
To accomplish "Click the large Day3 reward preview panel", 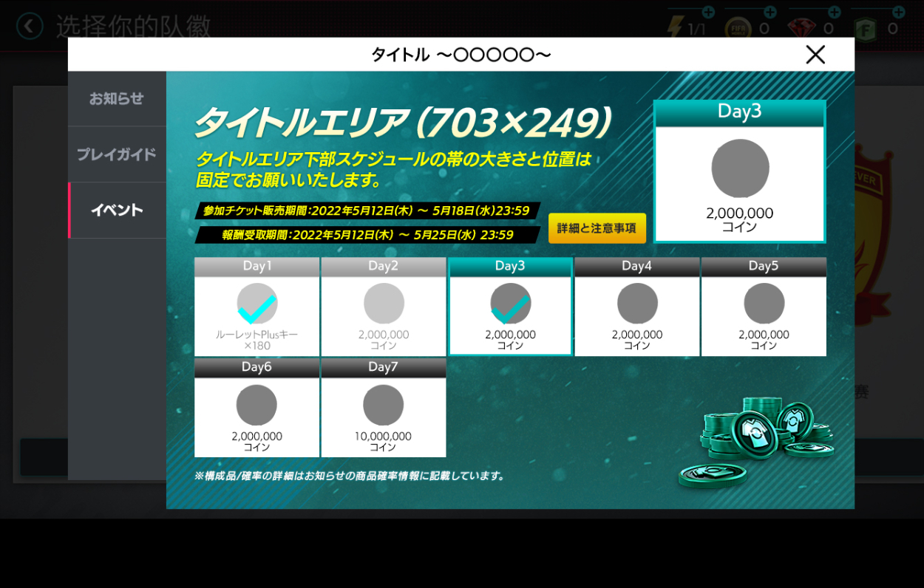I will pyautogui.click(x=739, y=171).
